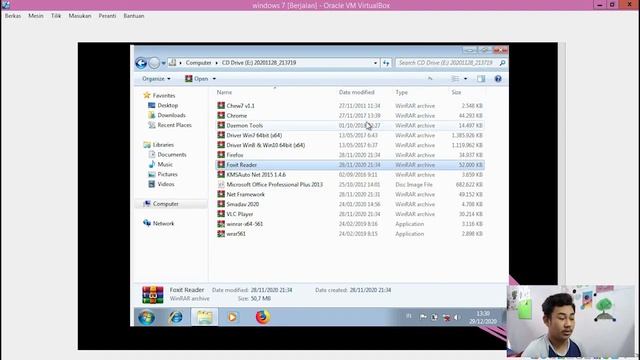Click the Explorer Forward arrow button
This screenshot has height=360, width=640.
[154, 63]
